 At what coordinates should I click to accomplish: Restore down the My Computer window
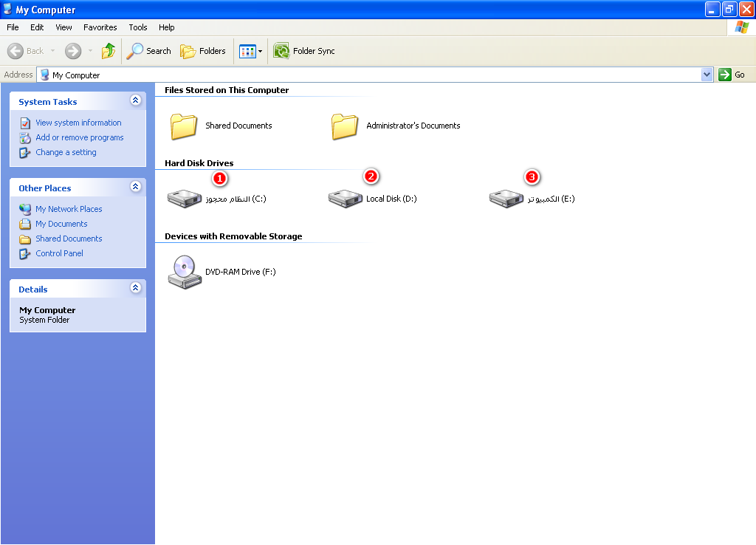tap(729, 9)
